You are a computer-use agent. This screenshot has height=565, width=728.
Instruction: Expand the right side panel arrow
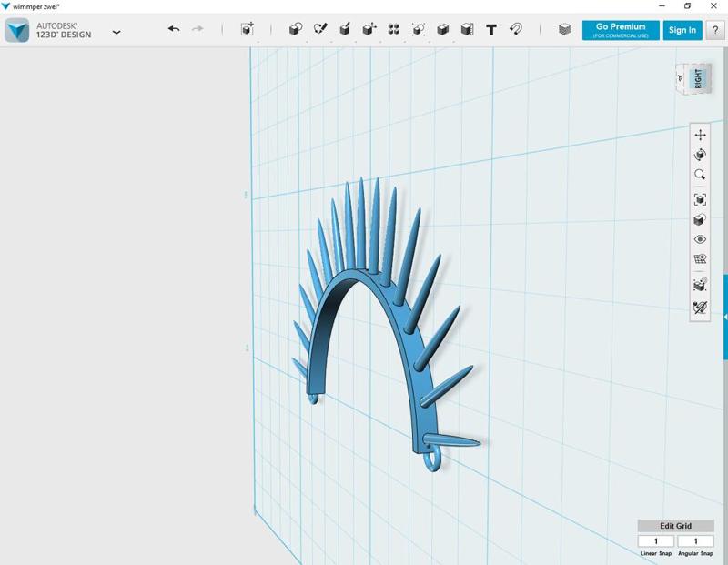click(x=724, y=317)
